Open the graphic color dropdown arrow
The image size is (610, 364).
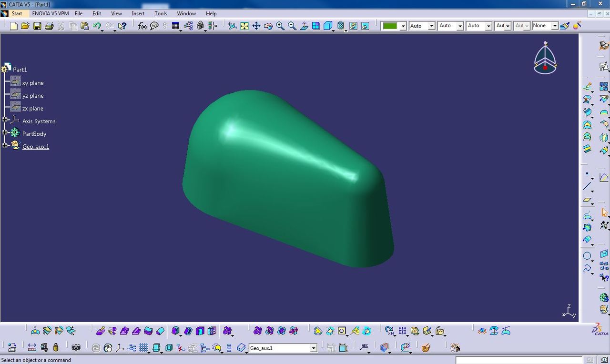[403, 26]
